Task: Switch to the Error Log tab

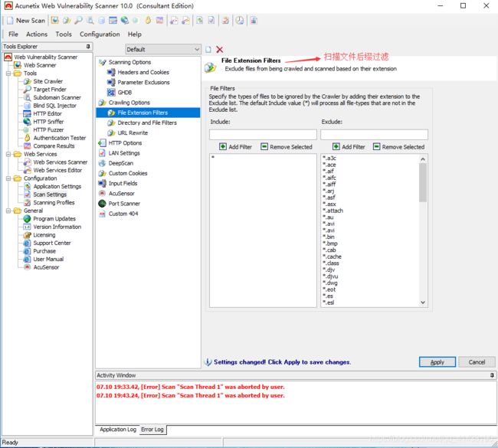Action: [152, 430]
